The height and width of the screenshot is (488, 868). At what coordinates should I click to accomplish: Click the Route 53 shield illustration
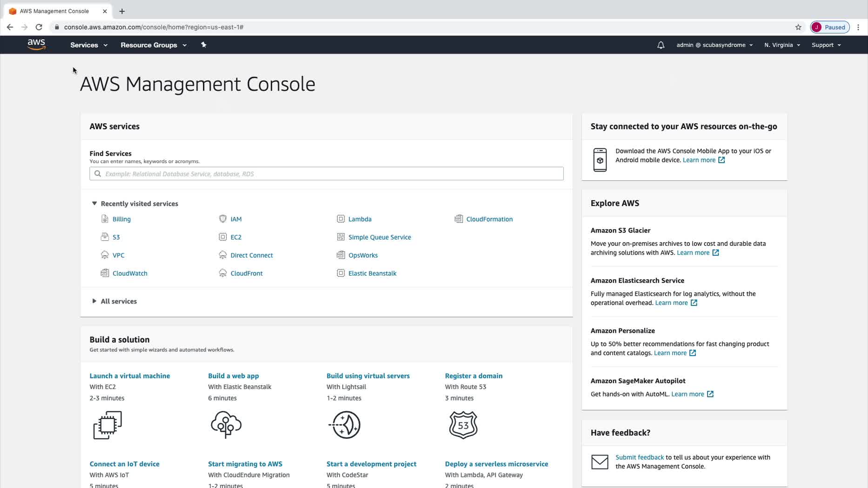(463, 425)
